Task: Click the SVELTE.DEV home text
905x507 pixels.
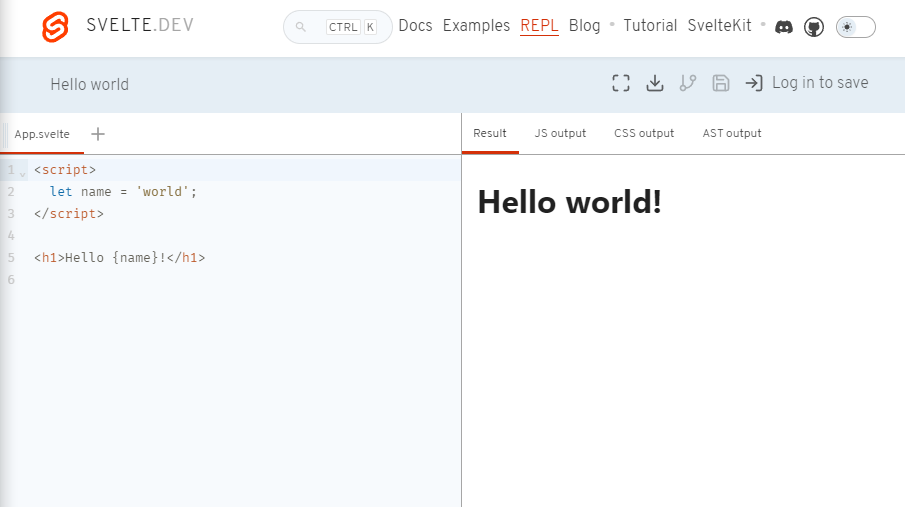Action: (x=140, y=25)
